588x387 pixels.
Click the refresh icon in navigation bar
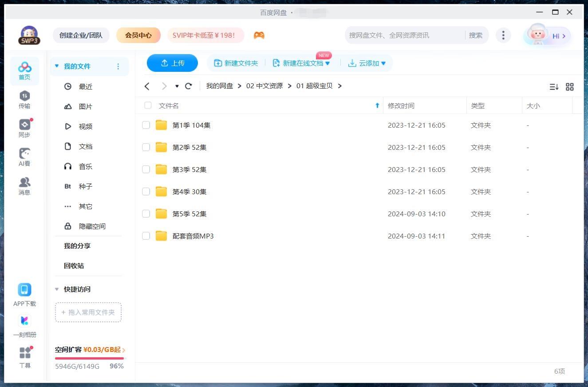click(x=189, y=86)
